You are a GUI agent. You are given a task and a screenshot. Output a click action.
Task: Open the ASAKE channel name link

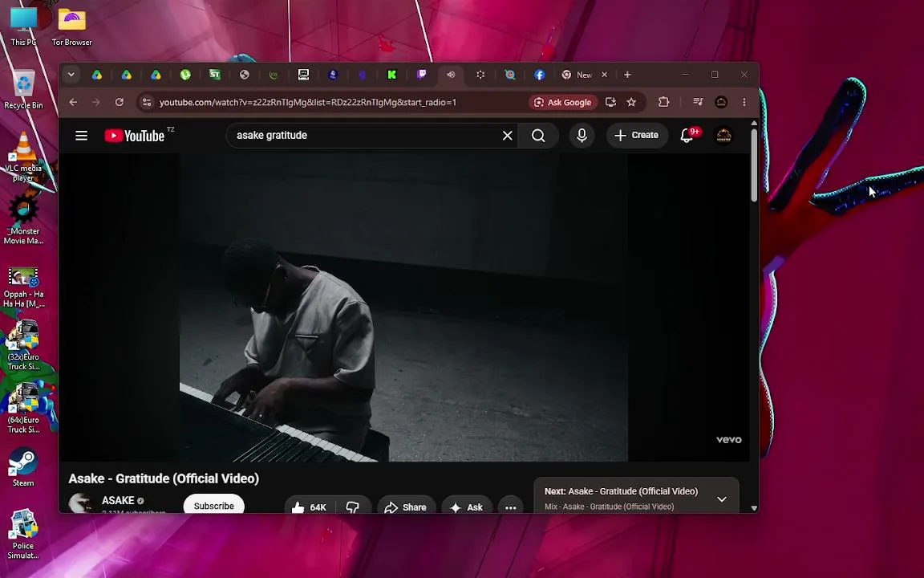point(118,500)
